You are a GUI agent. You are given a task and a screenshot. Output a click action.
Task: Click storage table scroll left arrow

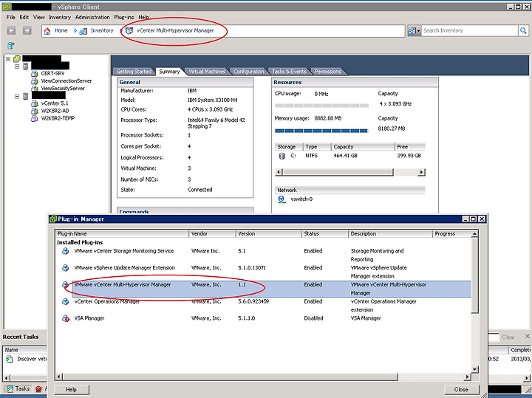tap(279, 172)
